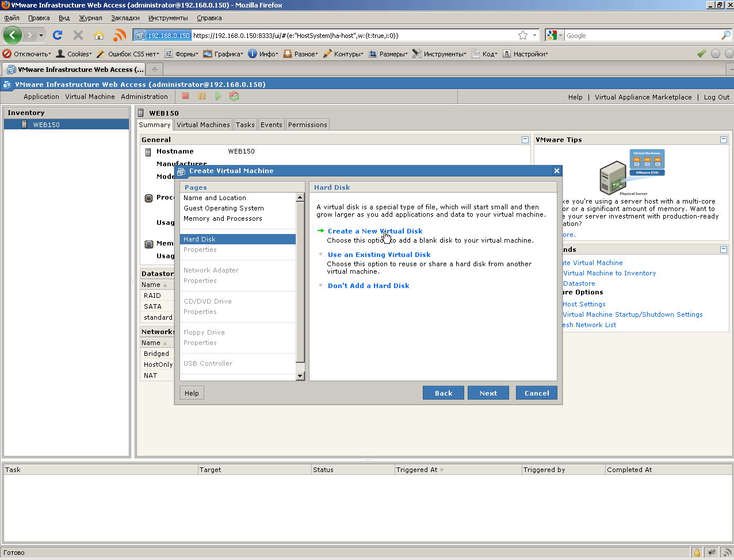Open Virtual Appliance Marketplace link
Image resolution: width=734 pixels, height=560 pixels.
point(643,97)
